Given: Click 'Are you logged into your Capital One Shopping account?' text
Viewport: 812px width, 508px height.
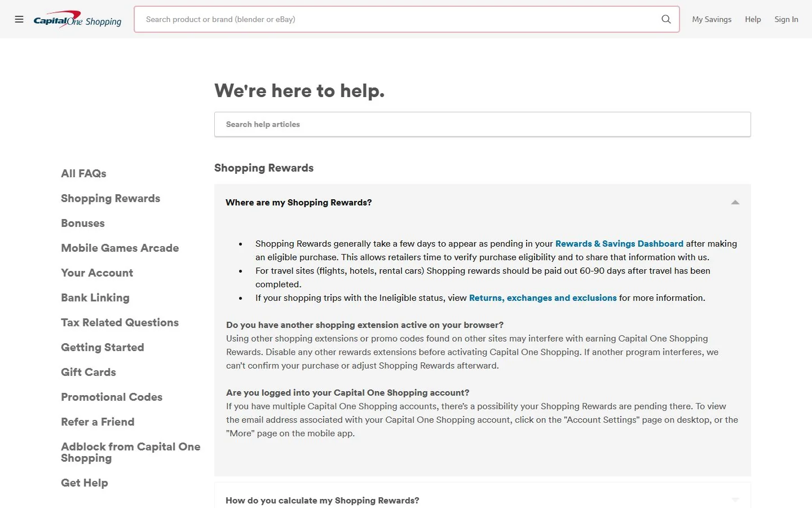Looking at the screenshot, I should [x=347, y=392].
